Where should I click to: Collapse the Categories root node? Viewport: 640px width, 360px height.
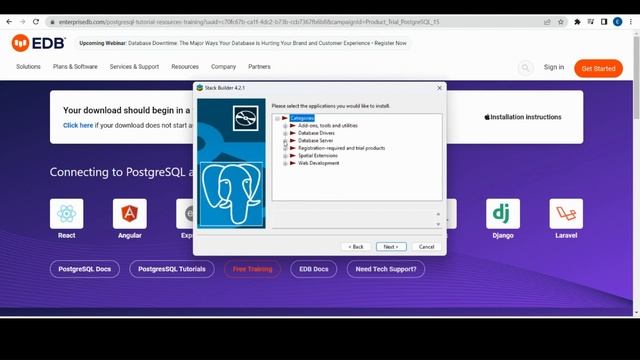click(277, 118)
